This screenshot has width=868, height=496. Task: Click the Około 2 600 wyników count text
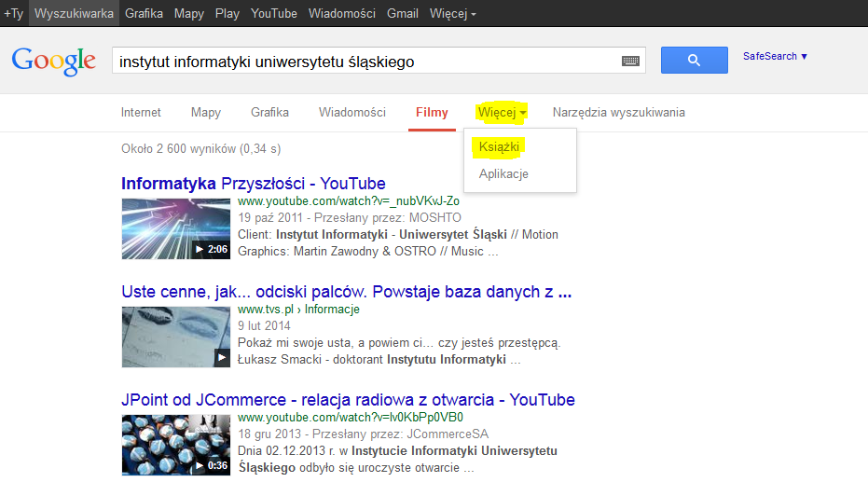pyautogui.click(x=201, y=149)
